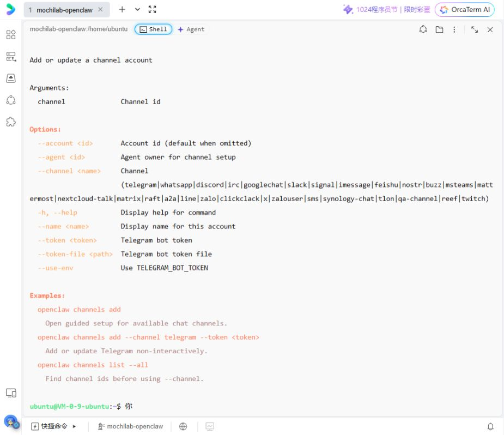504x435 pixels.
Task: Add a new terminal tab
Action: point(122,9)
